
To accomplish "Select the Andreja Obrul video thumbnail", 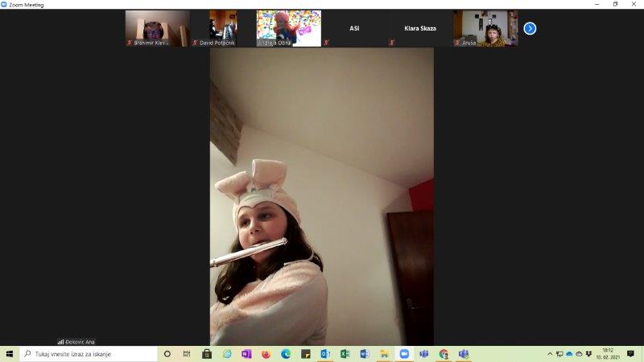I will pos(289,28).
